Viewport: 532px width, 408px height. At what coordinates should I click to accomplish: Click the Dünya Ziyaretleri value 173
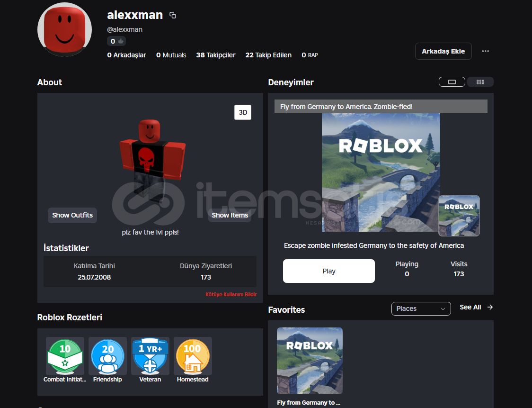coord(205,277)
